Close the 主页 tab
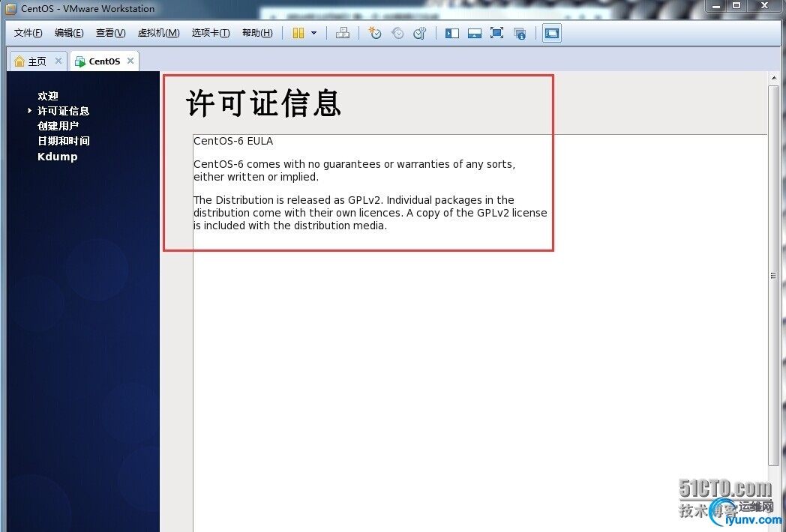This screenshot has width=786, height=532. click(x=58, y=61)
